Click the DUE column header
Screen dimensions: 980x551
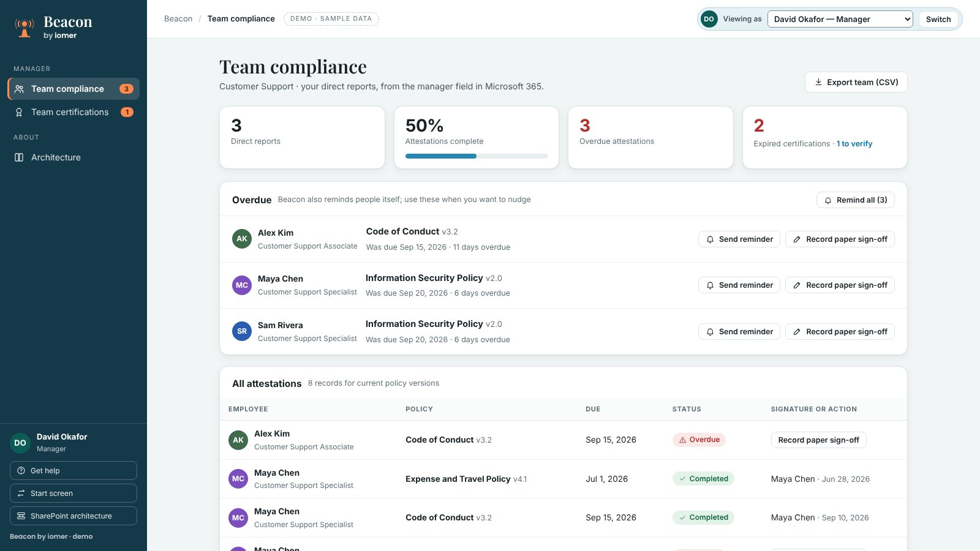pyautogui.click(x=593, y=409)
